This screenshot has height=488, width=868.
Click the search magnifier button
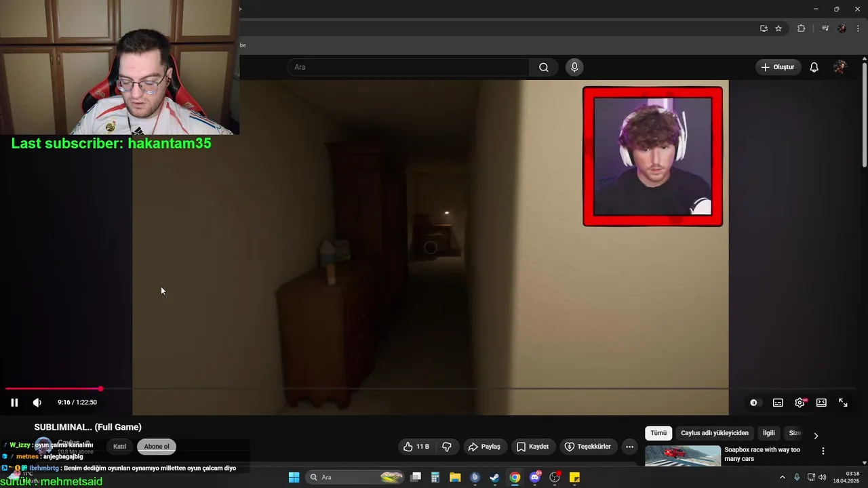(544, 67)
